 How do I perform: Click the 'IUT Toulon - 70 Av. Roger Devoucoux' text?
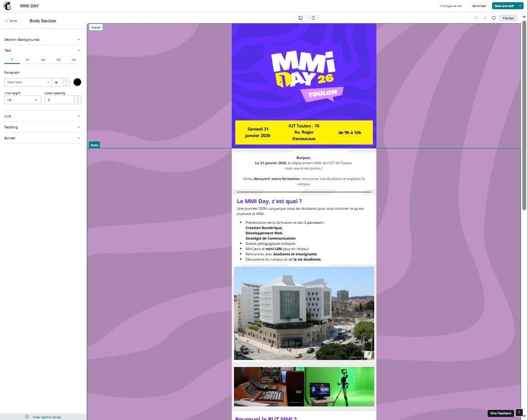pyautogui.click(x=304, y=132)
